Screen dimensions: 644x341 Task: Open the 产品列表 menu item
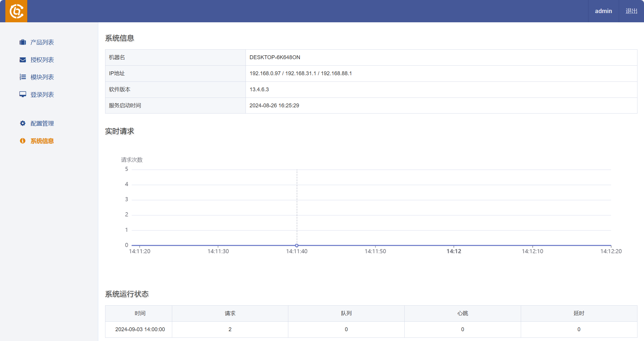pos(42,42)
